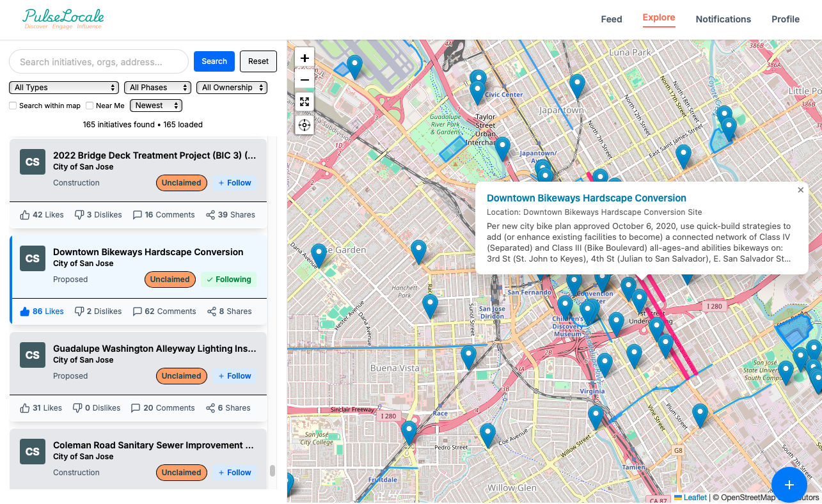The image size is (822, 504).
Task: Open the Notifications tab
Action: click(723, 19)
